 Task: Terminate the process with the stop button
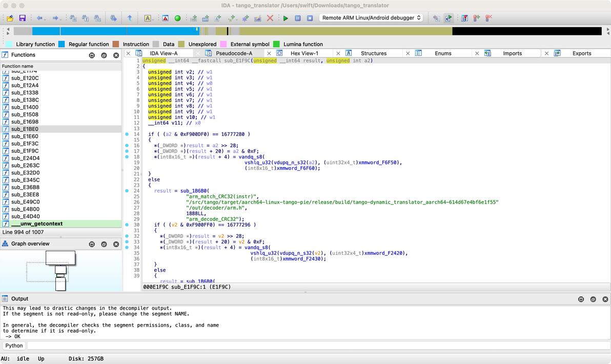coord(310,18)
